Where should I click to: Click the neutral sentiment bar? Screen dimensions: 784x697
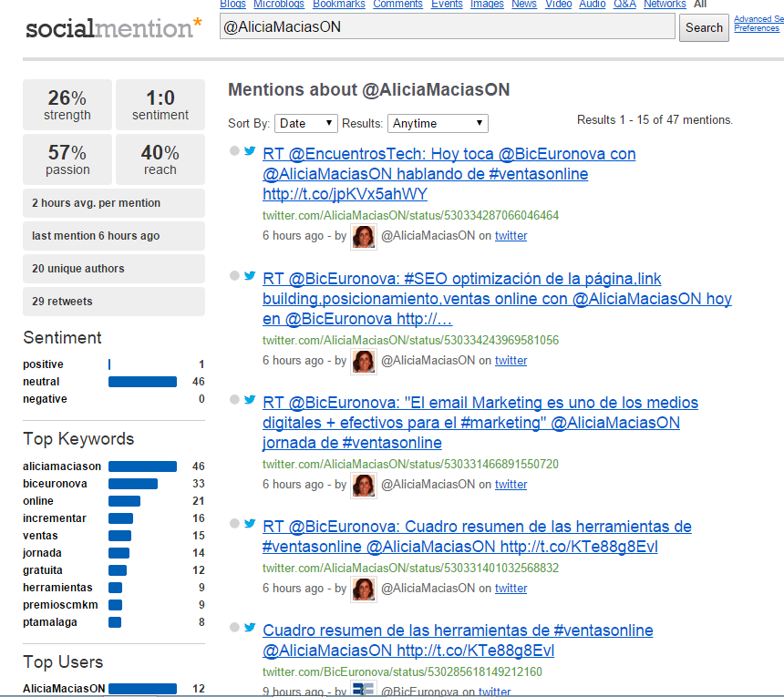tap(142, 382)
